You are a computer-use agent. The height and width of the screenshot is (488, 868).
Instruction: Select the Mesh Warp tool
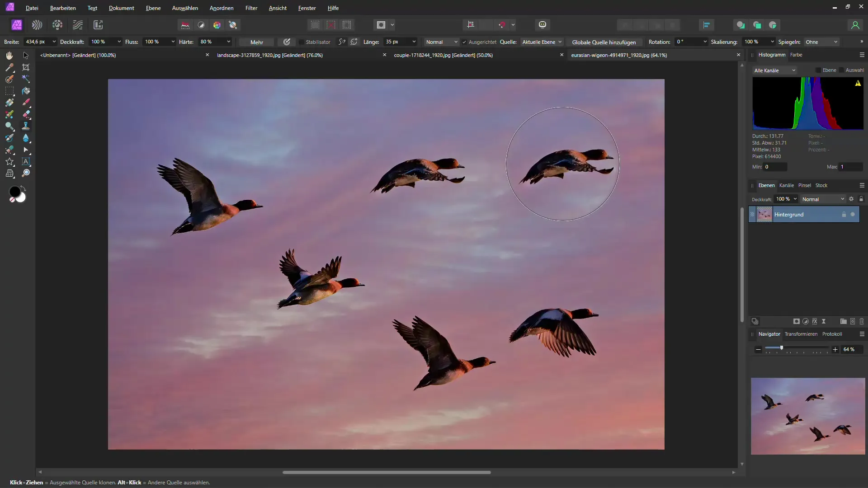tap(9, 173)
